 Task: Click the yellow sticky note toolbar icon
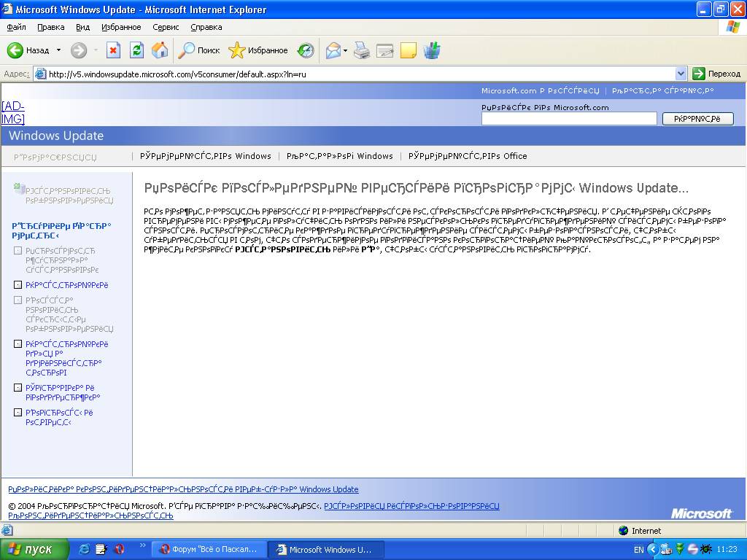[x=409, y=50]
